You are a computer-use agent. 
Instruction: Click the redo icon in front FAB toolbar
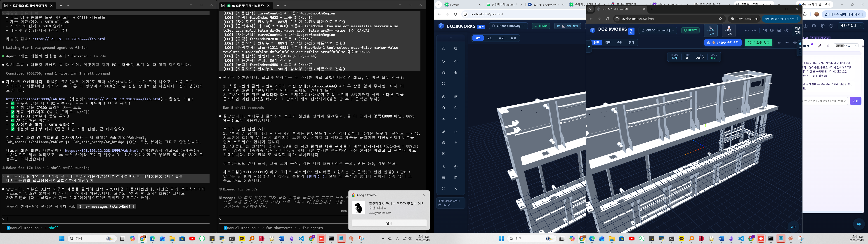[754, 30]
